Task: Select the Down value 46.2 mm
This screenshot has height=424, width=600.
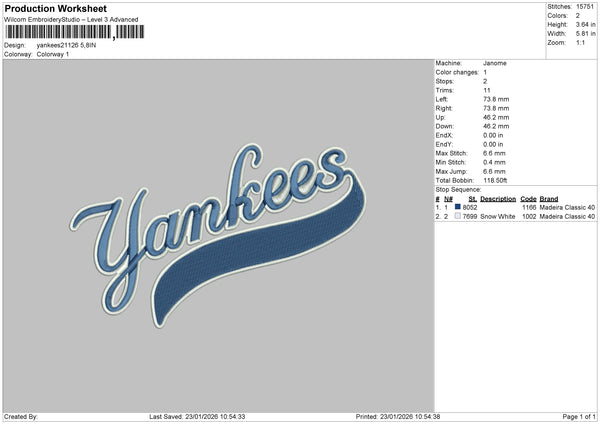Action: click(x=496, y=126)
